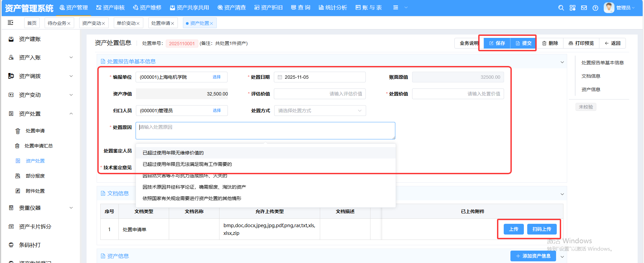Image resolution: width=644 pixels, height=263 pixels.
Task: Click the 评估价值 input field
Action: (x=319, y=94)
